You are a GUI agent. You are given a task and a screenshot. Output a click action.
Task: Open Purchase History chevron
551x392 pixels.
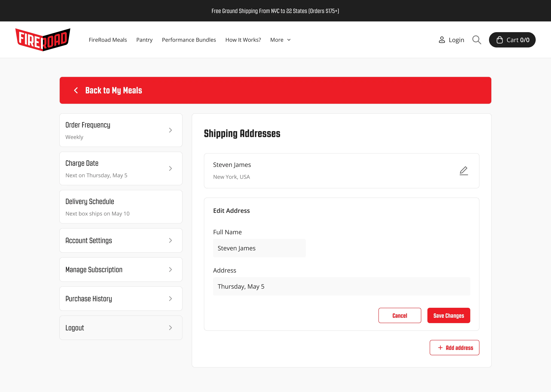(x=170, y=299)
